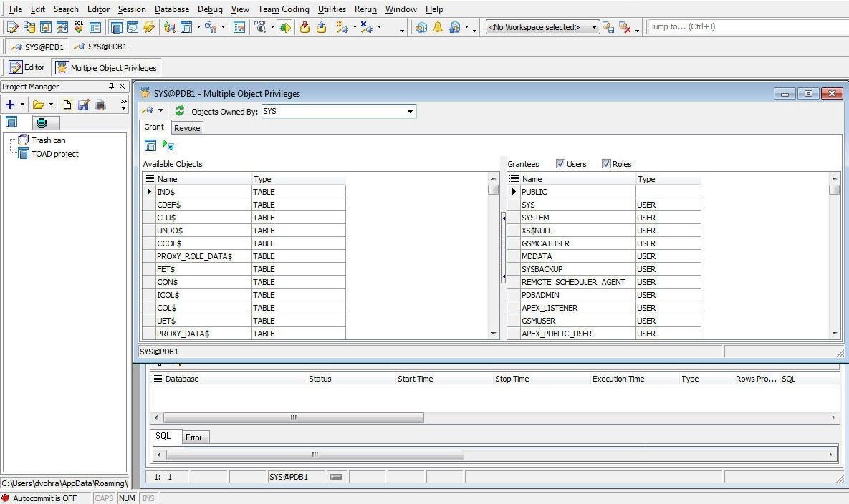Click the Status column header in history grid
This screenshot has width=849, height=504.
[350, 379]
